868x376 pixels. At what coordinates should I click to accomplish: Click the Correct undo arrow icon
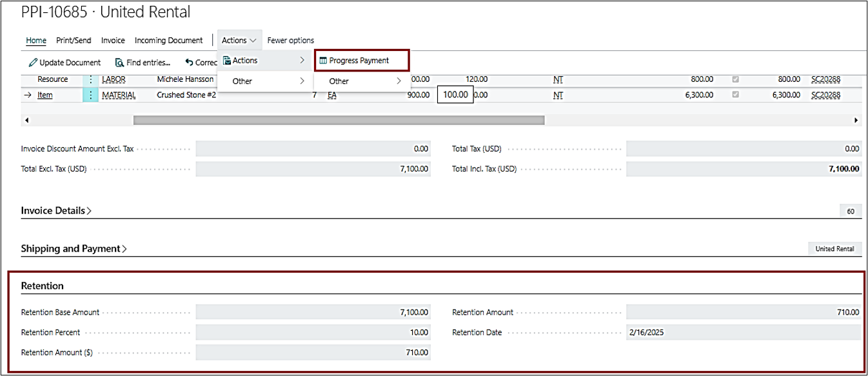click(x=189, y=63)
